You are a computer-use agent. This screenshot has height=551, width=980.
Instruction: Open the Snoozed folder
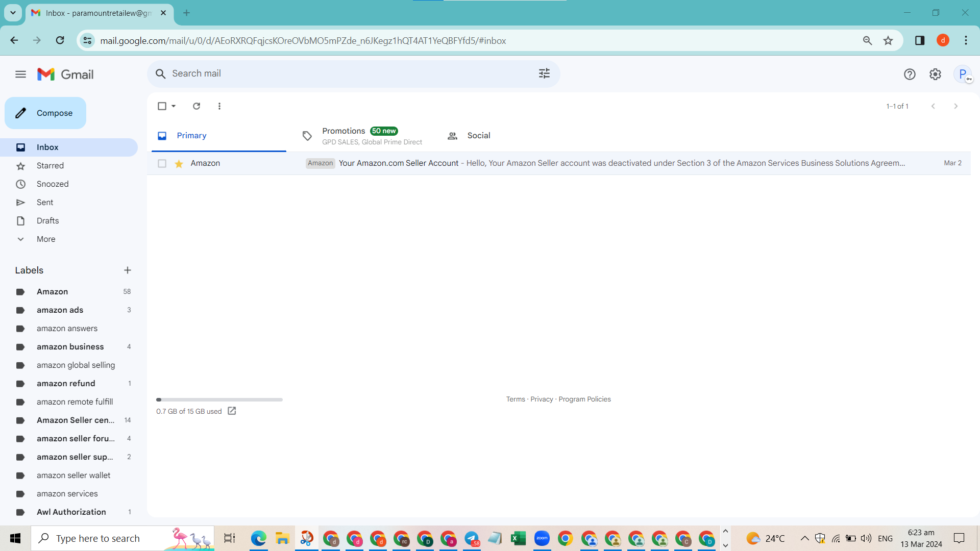click(x=69, y=184)
